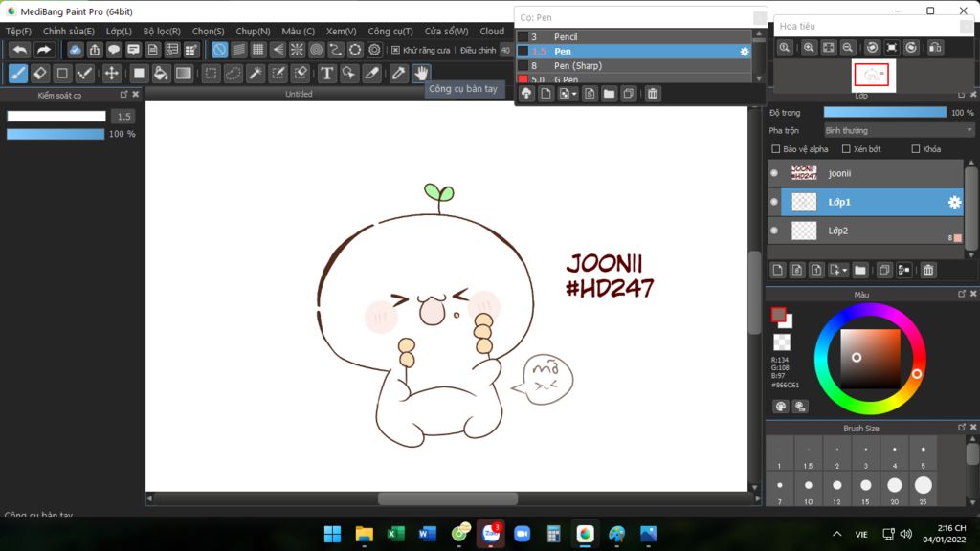980x551 pixels.
Task: Open the gear settings on Lớp1 layer
Action: (x=954, y=203)
